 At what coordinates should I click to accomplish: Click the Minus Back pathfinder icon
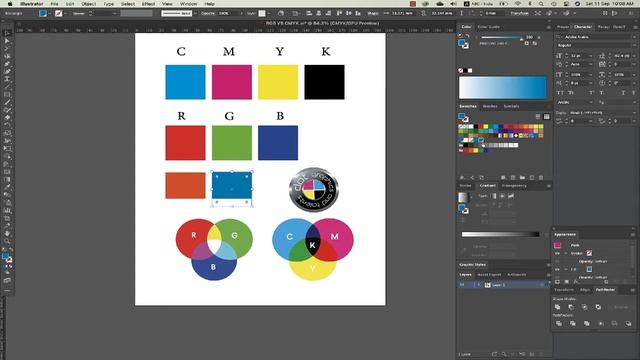point(628,323)
